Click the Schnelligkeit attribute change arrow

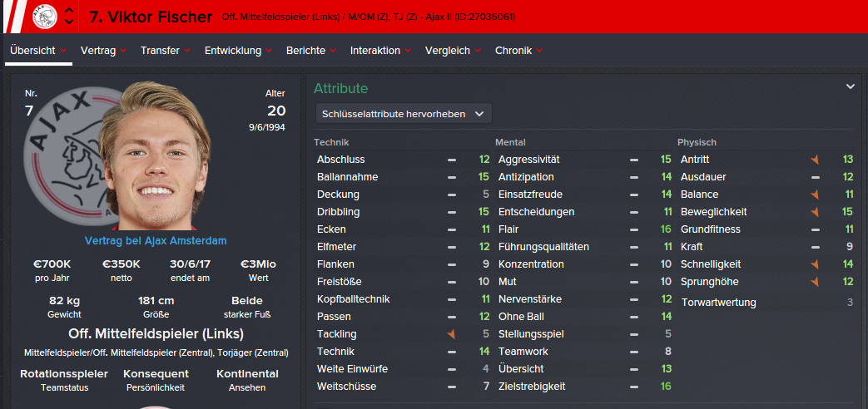[815, 264]
